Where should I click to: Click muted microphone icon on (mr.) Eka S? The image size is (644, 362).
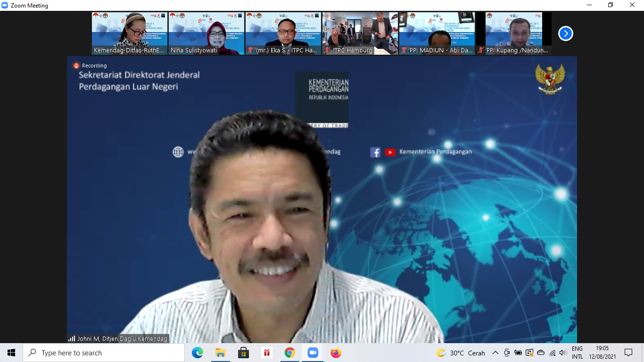point(251,50)
